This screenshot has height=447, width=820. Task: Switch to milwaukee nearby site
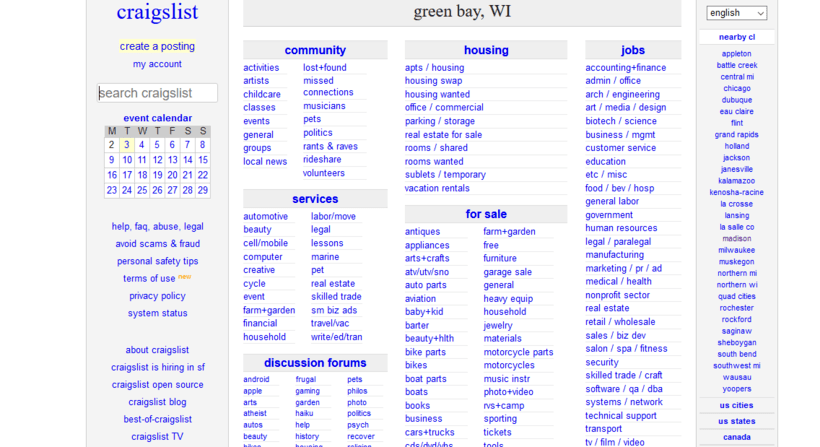point(736,250)
